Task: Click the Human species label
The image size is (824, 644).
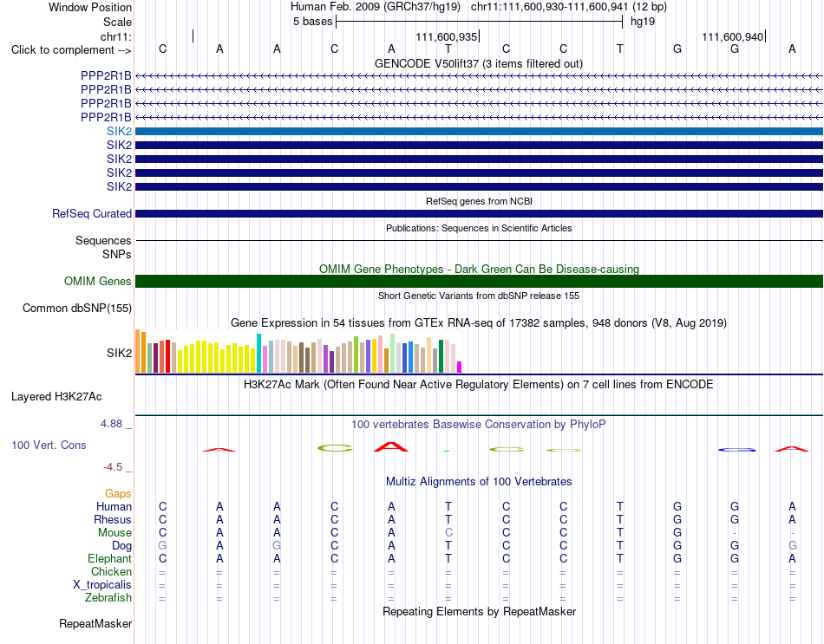Action: pyautogui.click(x=114, y=507)
